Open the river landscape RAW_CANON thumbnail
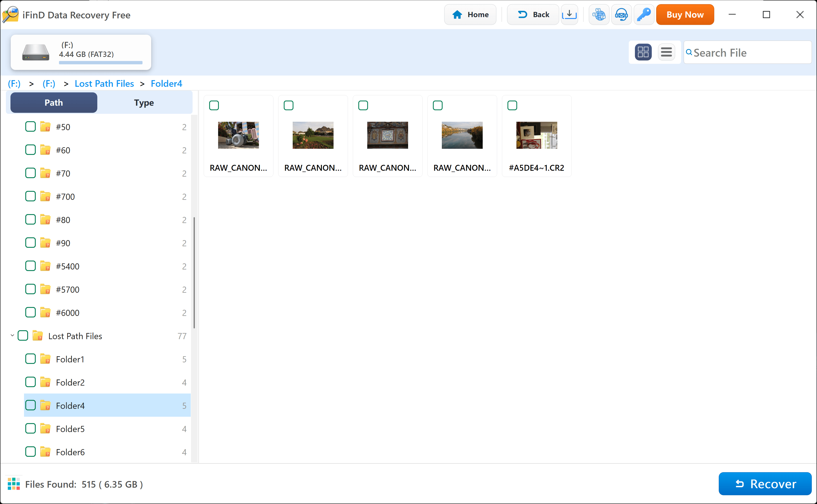The image size is (817, 504). [462, 135]
